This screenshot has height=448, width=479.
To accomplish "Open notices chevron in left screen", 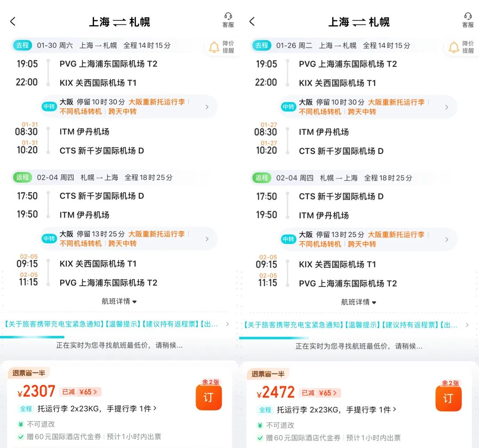I will point(227,324).
